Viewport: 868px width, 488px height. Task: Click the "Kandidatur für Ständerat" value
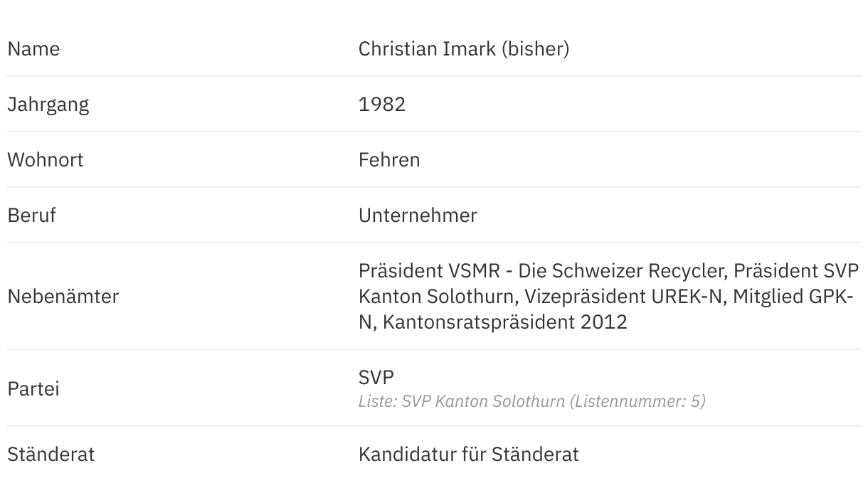pyautogui.click(x=468, y=455)
